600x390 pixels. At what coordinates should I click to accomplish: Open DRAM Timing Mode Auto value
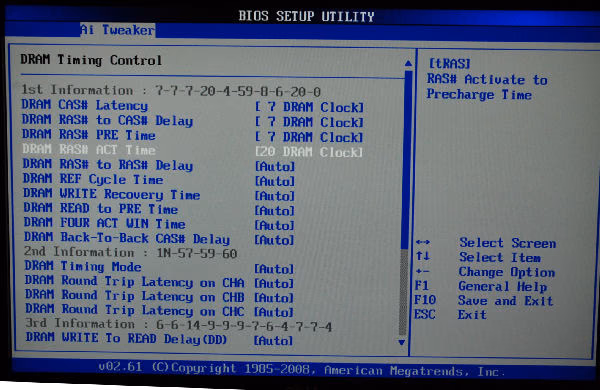(274, 269)
